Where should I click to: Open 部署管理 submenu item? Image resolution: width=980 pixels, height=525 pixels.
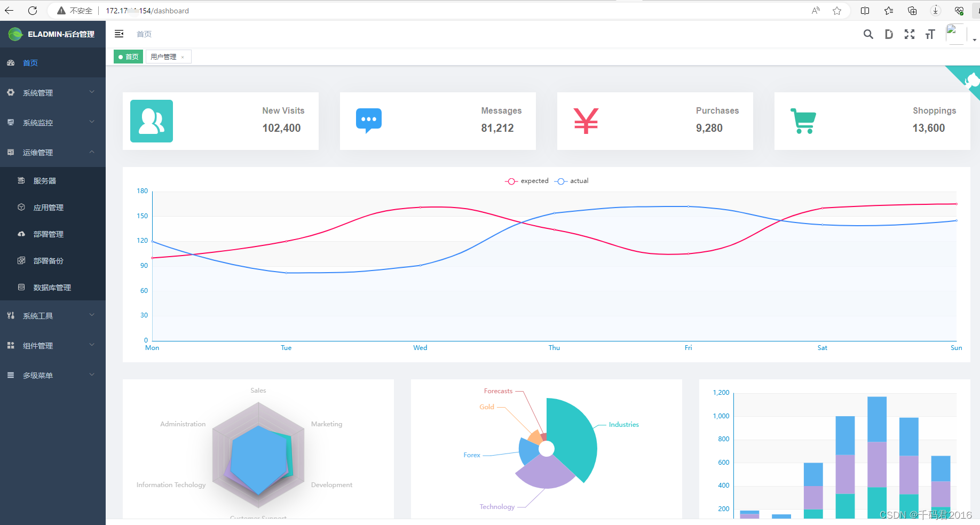(53, 234)
